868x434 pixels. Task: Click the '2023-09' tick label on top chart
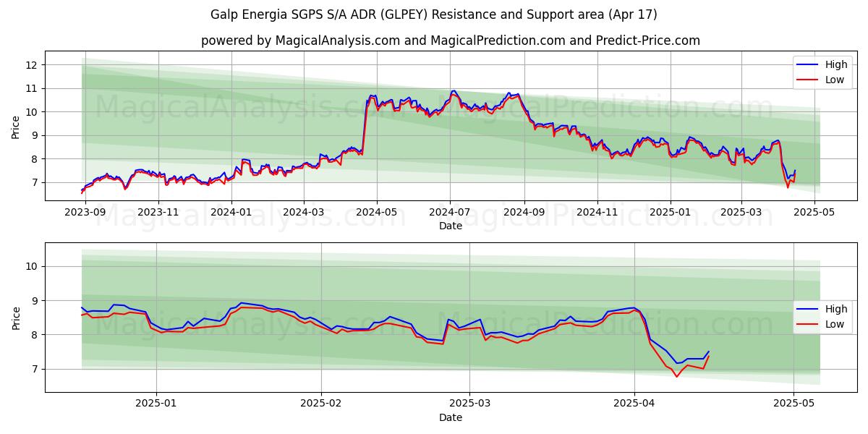[85, 212]
